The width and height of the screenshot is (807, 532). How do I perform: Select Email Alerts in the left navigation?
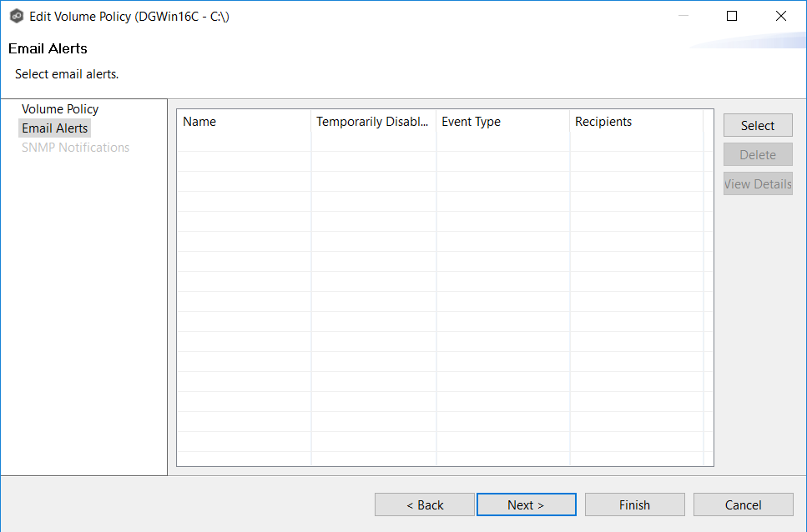(55, 128)
